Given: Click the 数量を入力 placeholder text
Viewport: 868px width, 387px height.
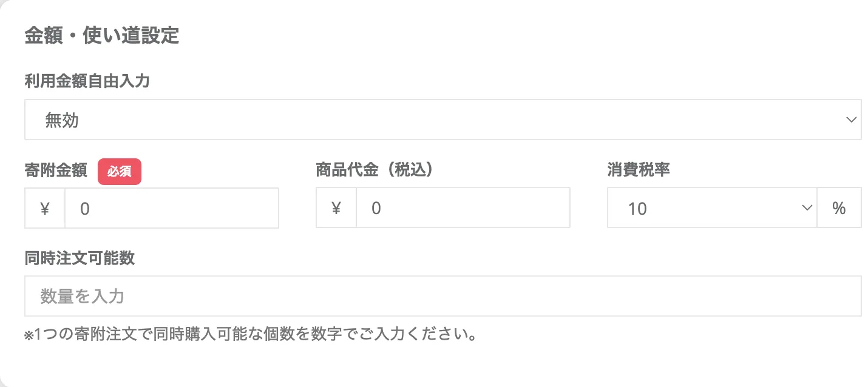Looking at the screenshot, I should (x=83, y=297).
